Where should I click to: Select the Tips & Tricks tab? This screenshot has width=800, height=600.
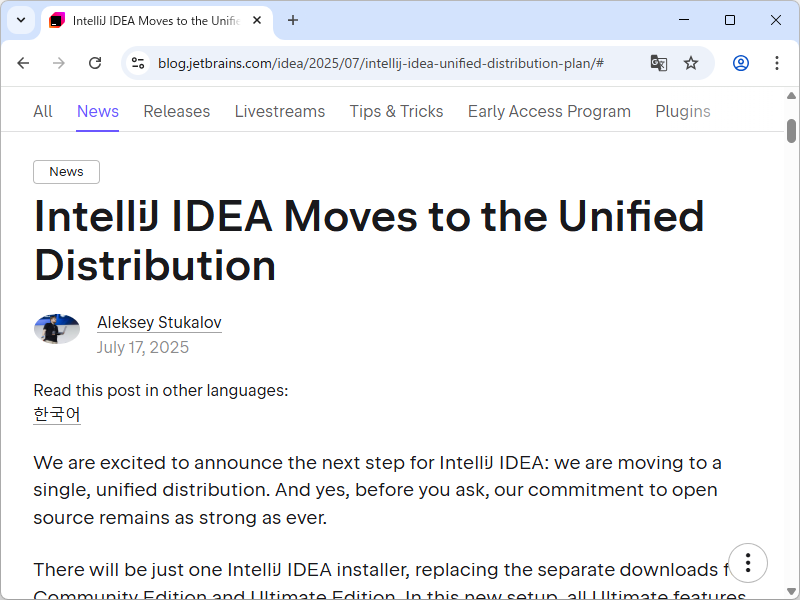pos(396,111)
